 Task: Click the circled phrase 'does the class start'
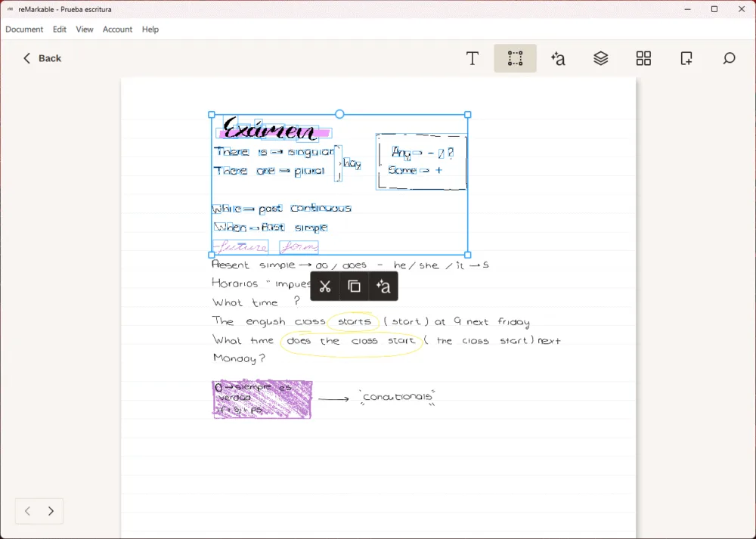pyautogui.click(x=351, y=342)
